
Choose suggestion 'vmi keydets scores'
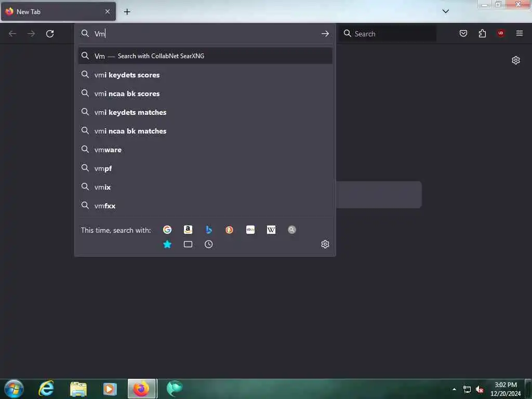click(205, 75)
